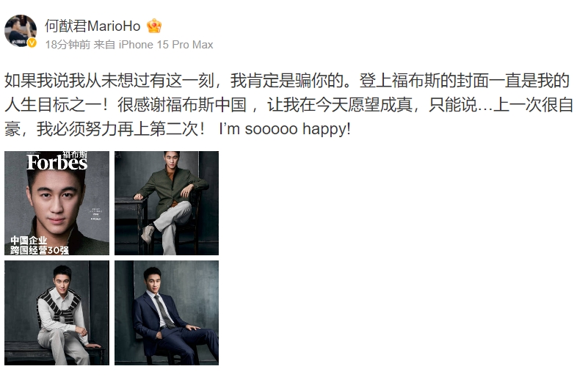Click the orange verified badge on avatar

tap(32, 43)
